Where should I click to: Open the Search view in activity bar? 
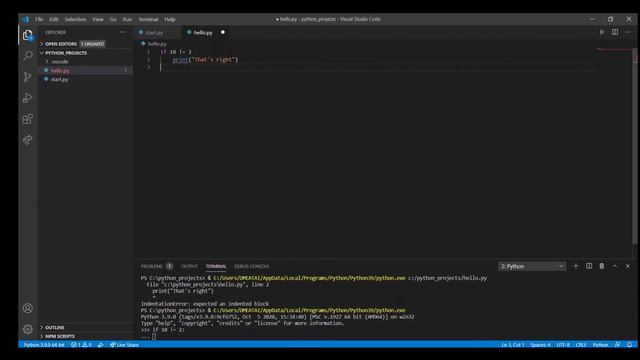[28, 56]
